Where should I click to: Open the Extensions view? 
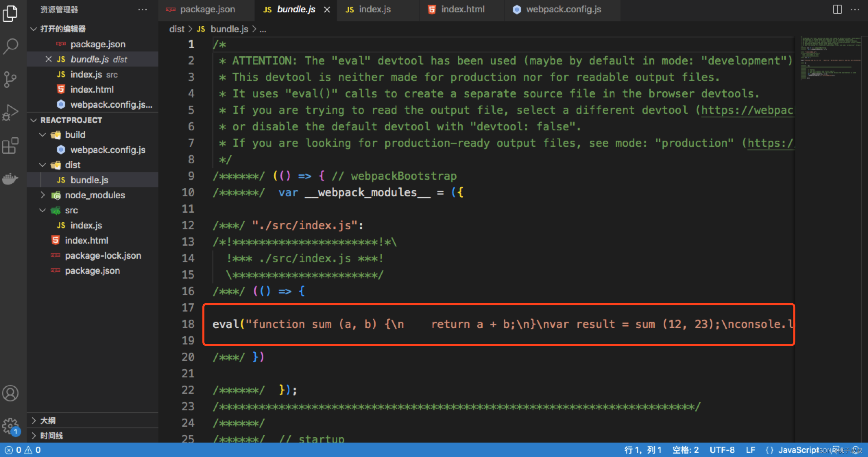(10, 146)
